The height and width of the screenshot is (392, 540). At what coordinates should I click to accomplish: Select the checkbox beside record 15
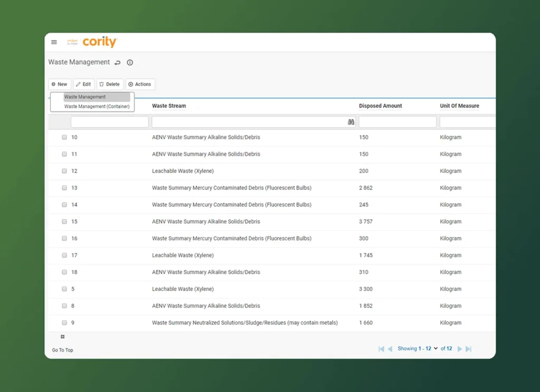[64, 222]
